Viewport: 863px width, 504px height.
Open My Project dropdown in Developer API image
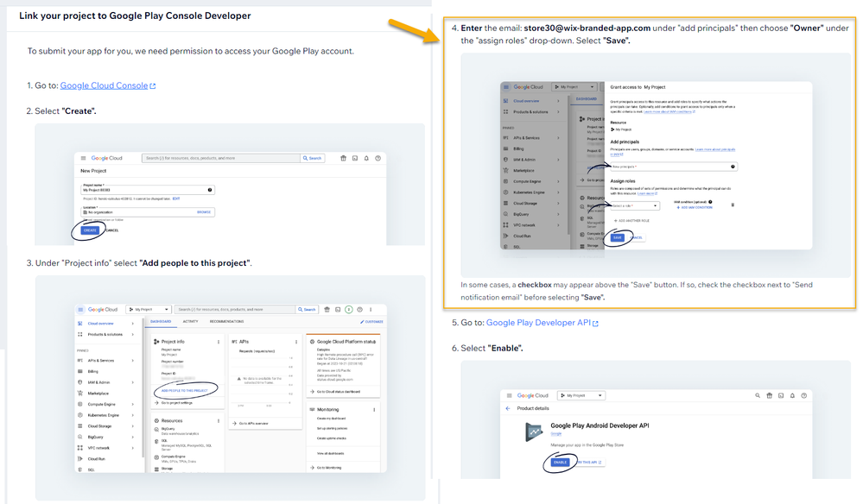tap(581, 396)
